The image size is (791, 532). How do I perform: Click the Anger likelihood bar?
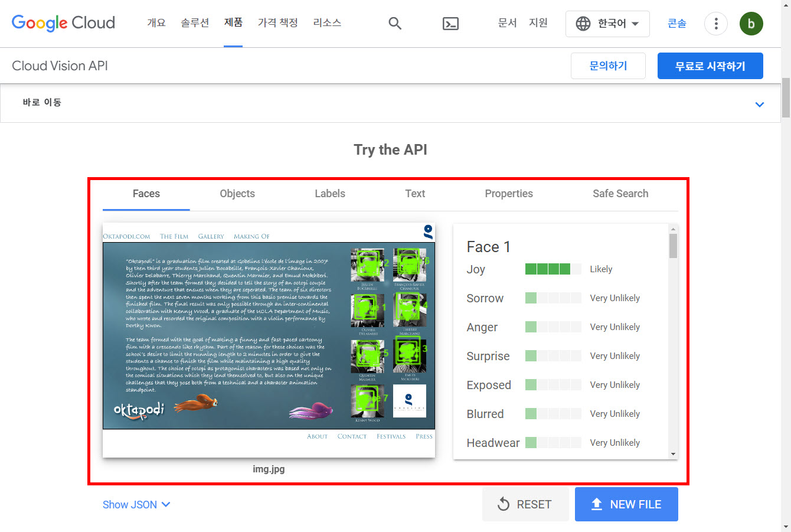[x=553, y=327]
